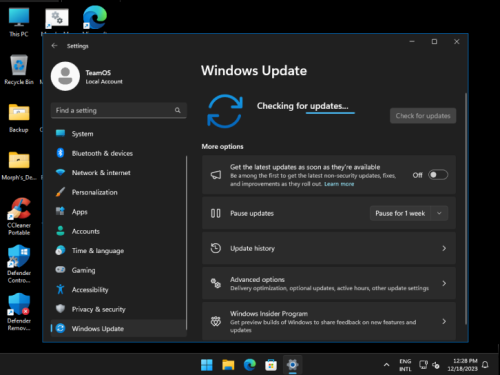Screen dimensions: 500x375
Task: Click the Update history clock icon
Action: click(x=216, y=248)
